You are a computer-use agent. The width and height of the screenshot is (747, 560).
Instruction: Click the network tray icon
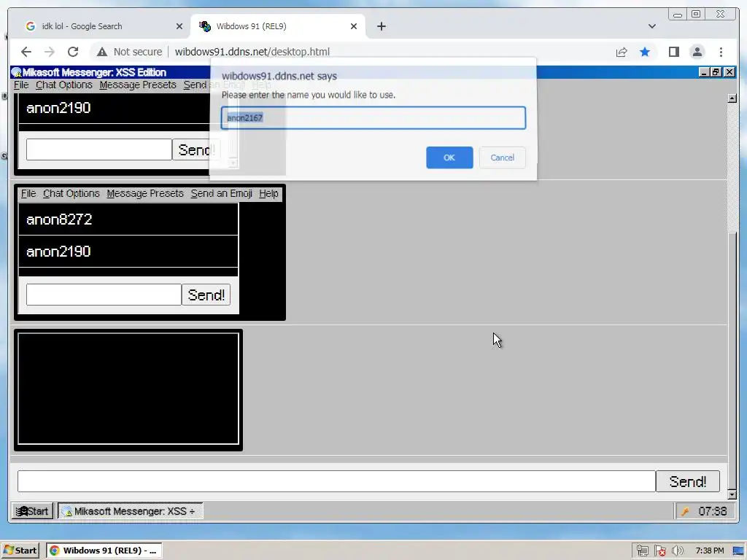pos(642,551)
